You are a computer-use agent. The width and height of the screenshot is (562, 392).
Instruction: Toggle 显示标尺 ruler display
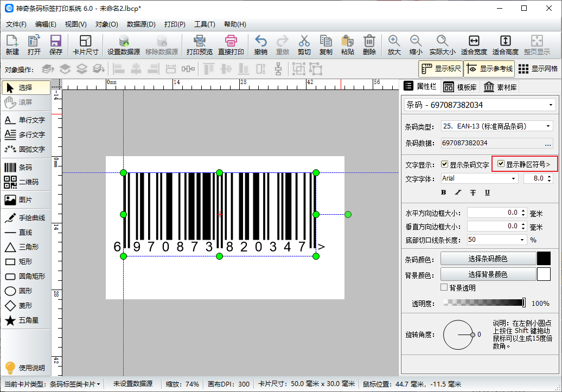pos(441,68)
